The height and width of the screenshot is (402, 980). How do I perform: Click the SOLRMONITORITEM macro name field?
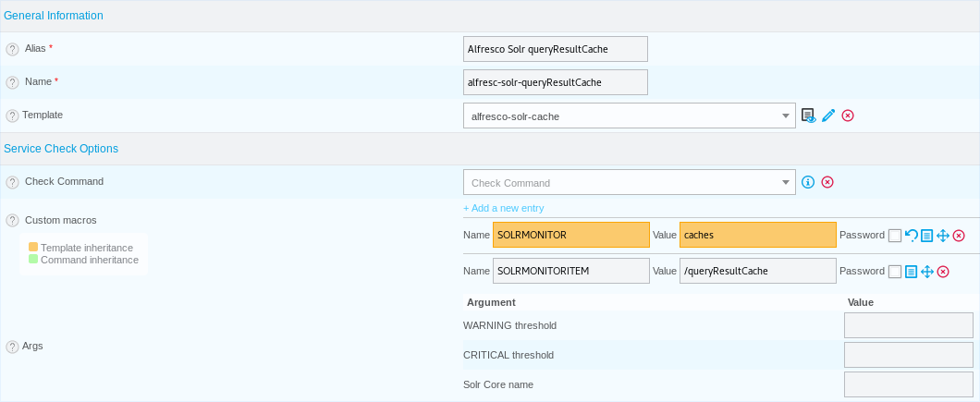571,271
